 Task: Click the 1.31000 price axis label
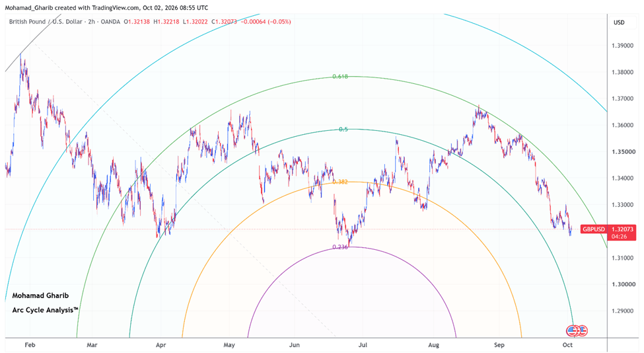(x=623, y=258)
